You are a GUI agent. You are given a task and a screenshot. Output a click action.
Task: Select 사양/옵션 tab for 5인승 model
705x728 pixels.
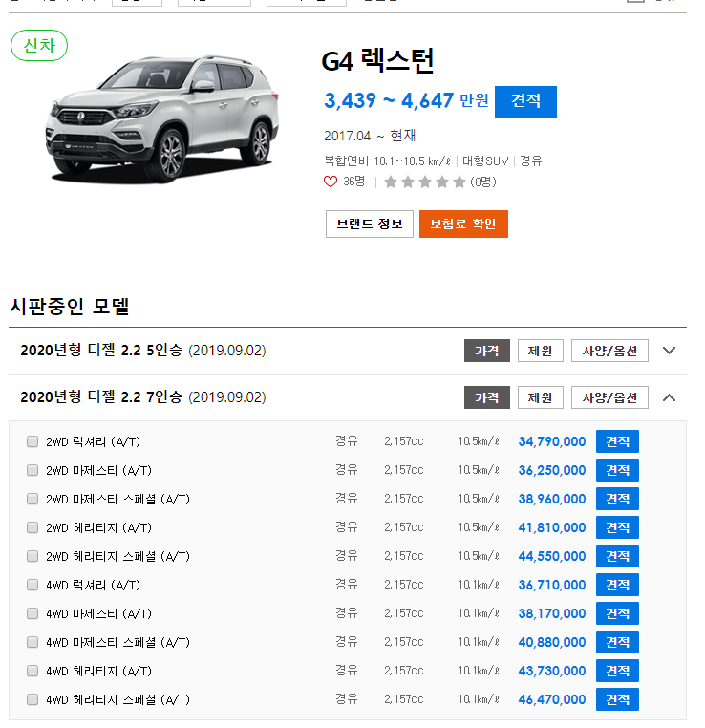609,351
